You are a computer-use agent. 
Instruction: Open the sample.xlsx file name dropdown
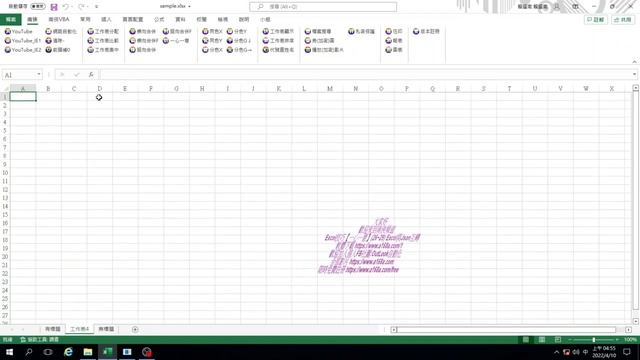click(x=189, y=7)
